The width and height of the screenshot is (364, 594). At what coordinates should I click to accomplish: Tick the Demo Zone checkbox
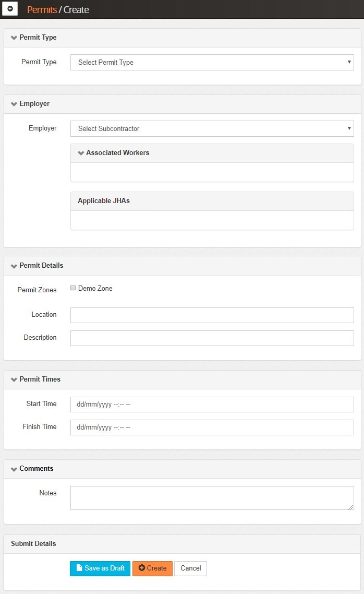coord(74,288)
